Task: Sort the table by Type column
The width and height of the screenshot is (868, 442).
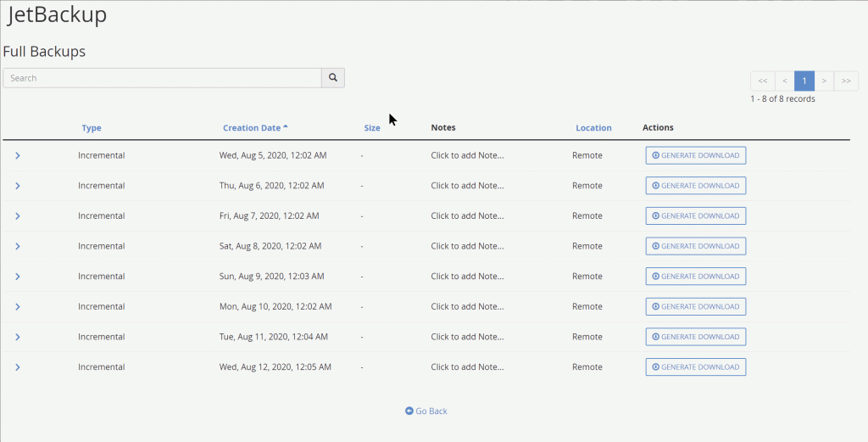Action: (92, 128)
